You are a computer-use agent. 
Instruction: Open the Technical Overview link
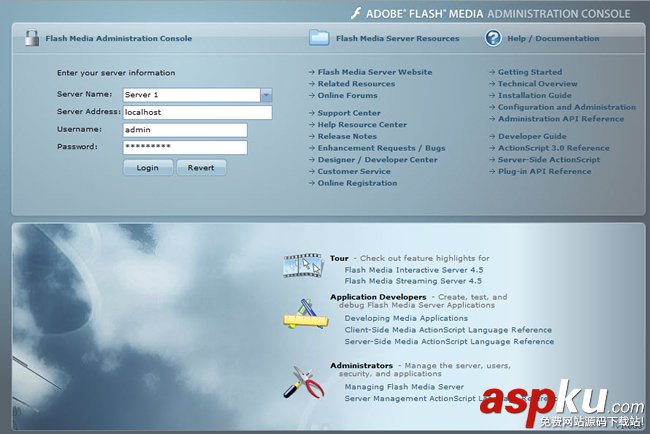[538, 84]
